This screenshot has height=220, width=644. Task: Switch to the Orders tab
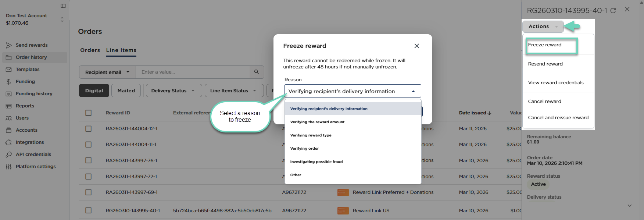[90, 50]
